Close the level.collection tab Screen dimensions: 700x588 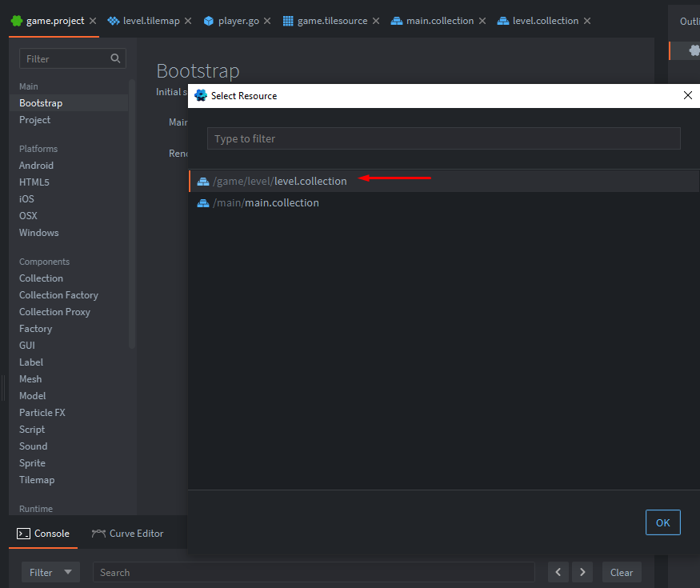[x=586, y=21]
